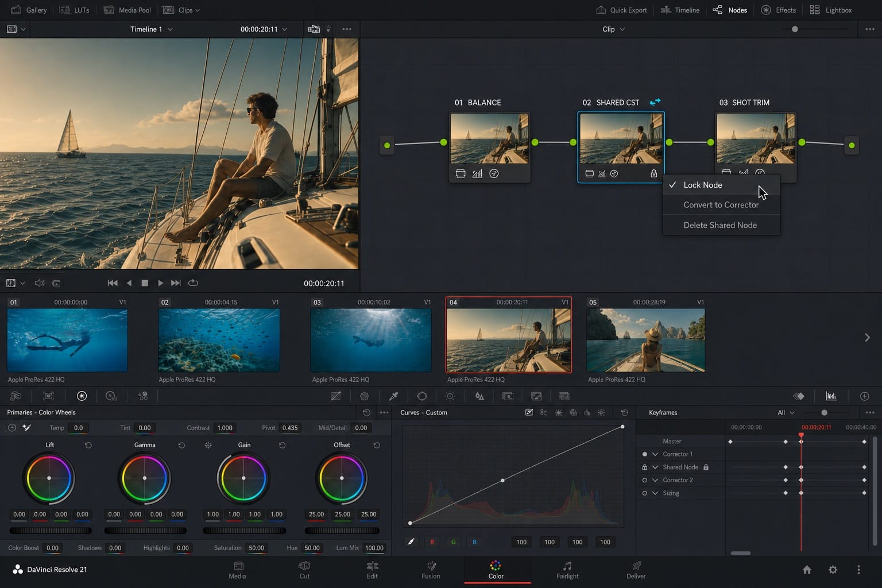Jump to first frame in viewer
Image resolution: width=882 pixels, height=588 pixels.
coord(113,283)
